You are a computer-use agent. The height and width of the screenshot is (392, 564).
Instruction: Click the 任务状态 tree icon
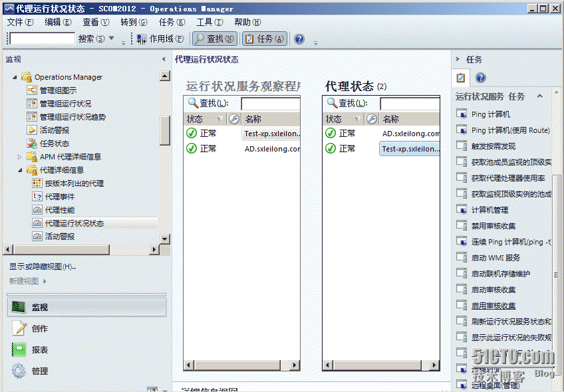pos(32,144)
